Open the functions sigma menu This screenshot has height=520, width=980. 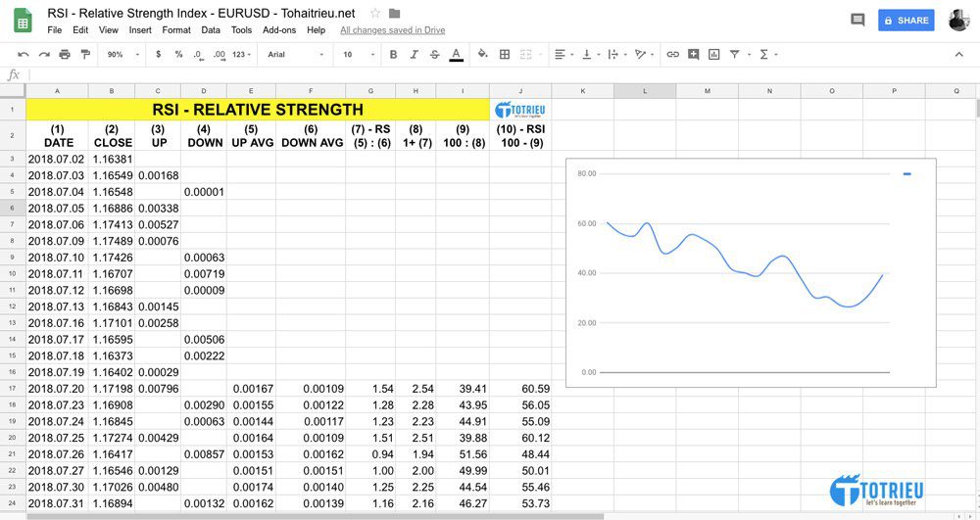[x=767, y=54]
